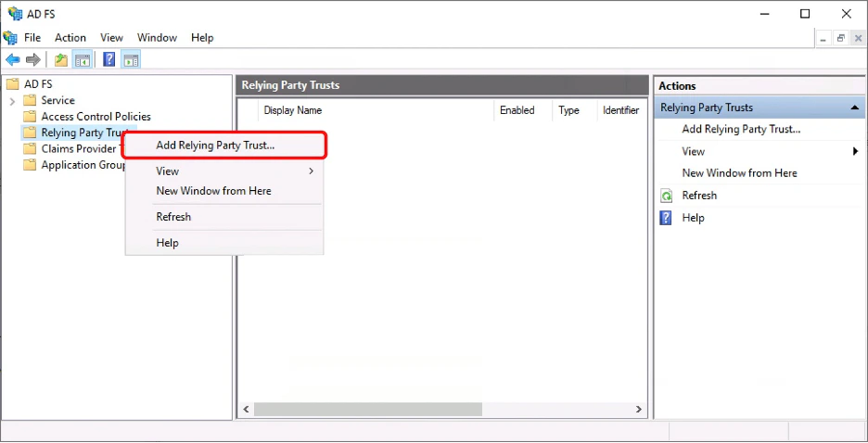Click the scrollbar right arrow
Screen dimensions: 868x443
pyautogui.click(x=638, y=410)
